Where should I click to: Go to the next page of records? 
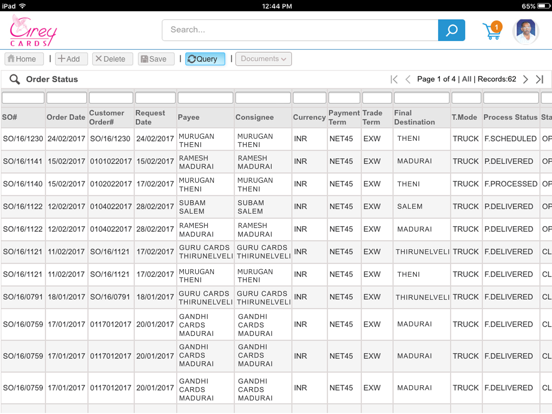(x=525, y=79)
